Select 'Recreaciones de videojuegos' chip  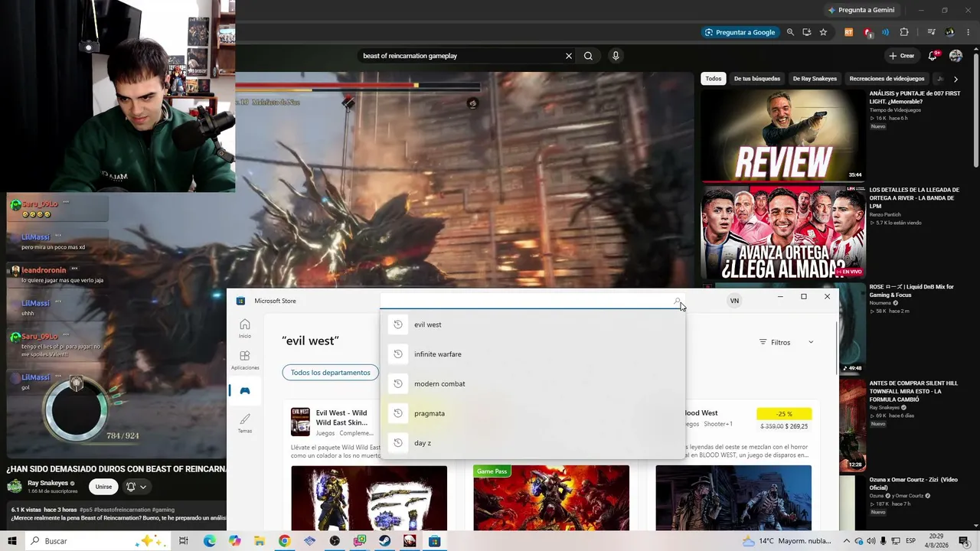point(887,79)
